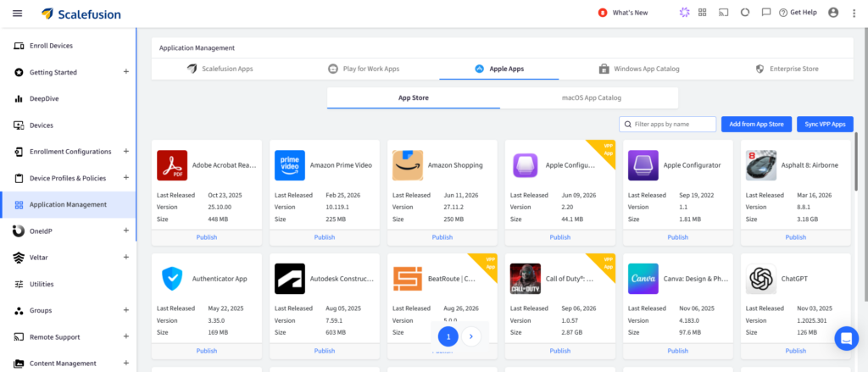Click the Amazon Shopping app icon

[x=408, y=165]
